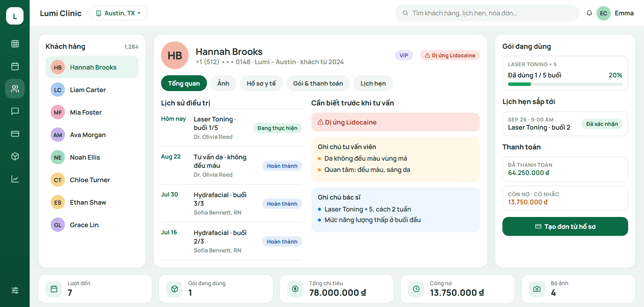
Task: Click the building icon beside Austin, TX
Action: [x=98, y=13]
